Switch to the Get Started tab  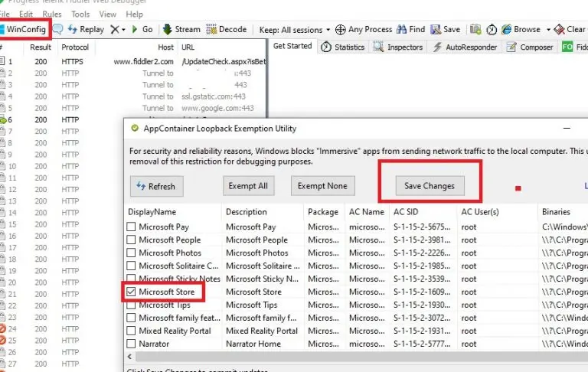point(292,46)
